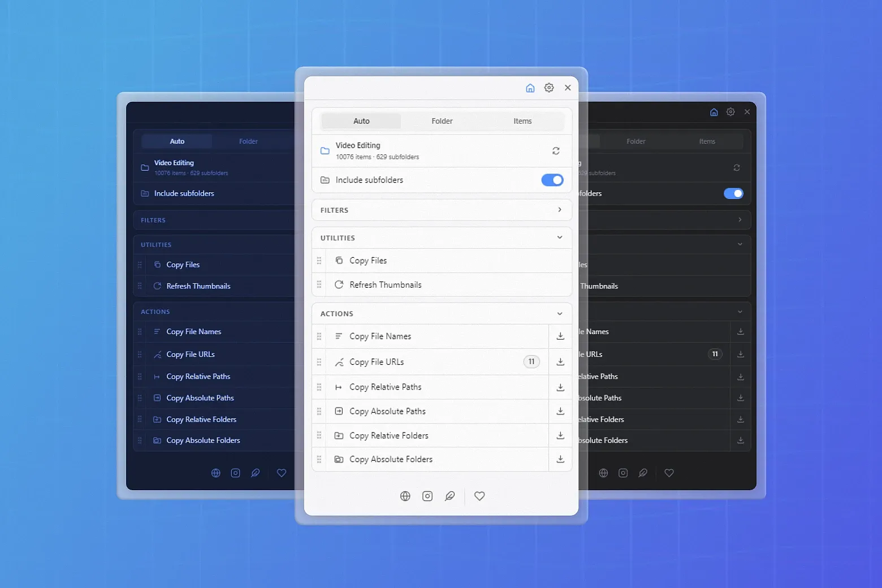882x588 pixels.
Task: Click the refresh icon beside Video Editing in light panel
Action: 556,151
